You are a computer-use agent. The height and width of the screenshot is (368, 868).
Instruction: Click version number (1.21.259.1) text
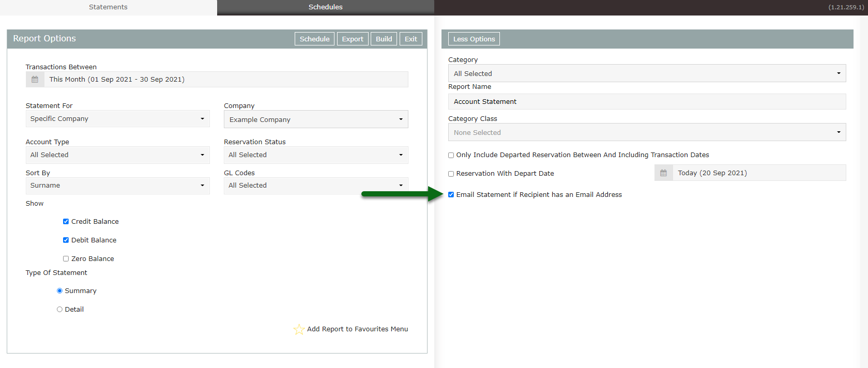[x=846, y=7]
